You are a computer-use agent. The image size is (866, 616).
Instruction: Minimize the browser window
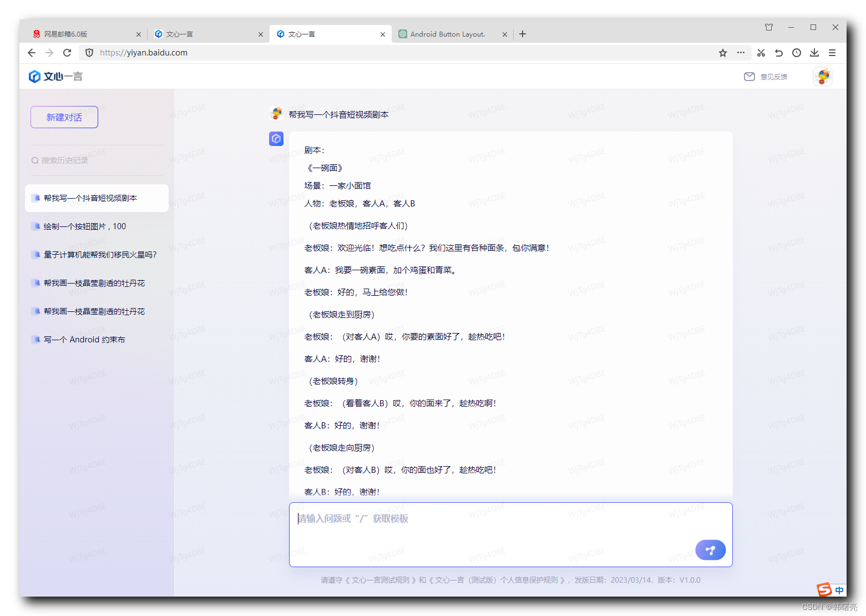pos(791,27)
